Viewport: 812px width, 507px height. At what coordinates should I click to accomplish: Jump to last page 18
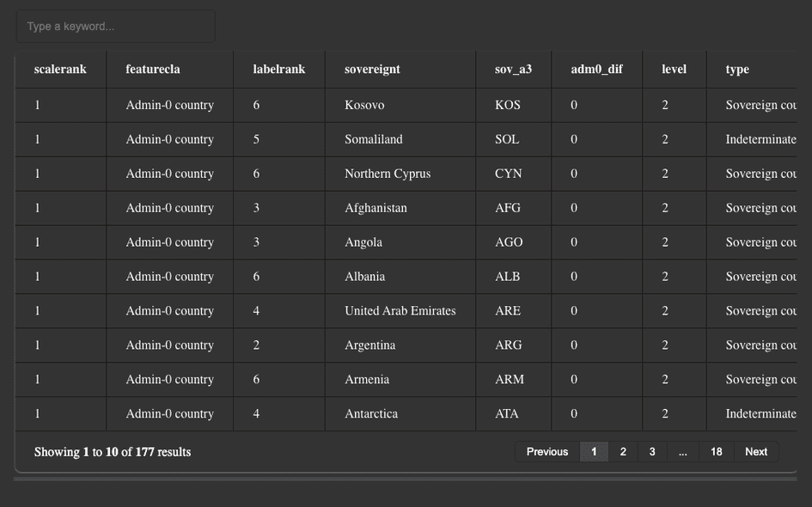[716, 452]
